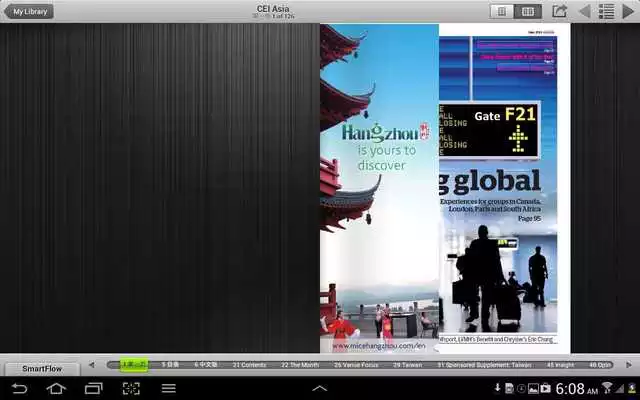The height and width of the screenshot is (400, 640).
Task: Open the share/export icon
Action: (559, 11)
